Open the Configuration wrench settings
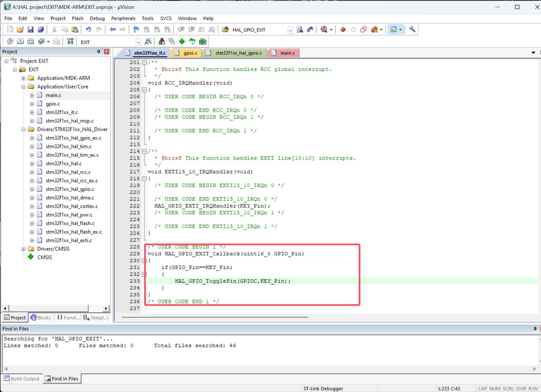Viewport: 541px width, 392px height. (x=412, y=29)
